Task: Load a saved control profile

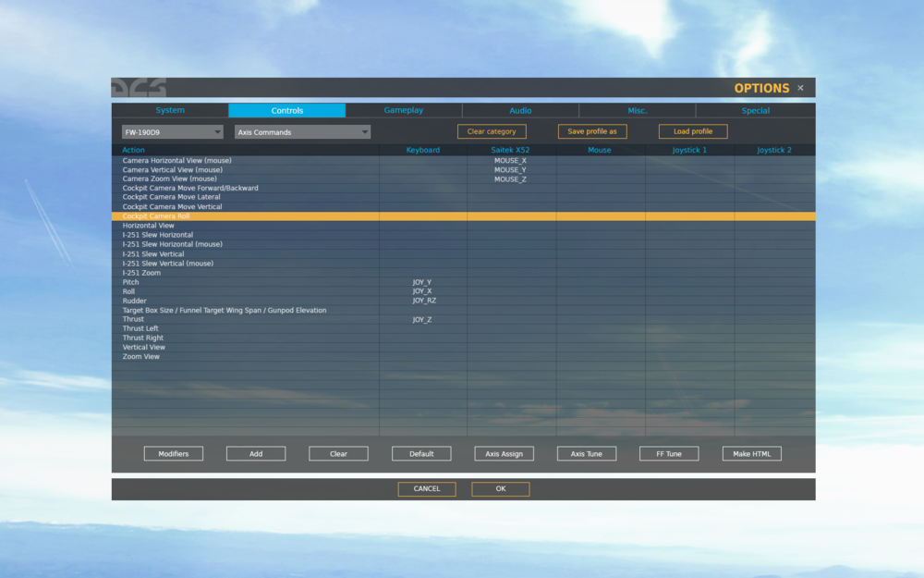Action: tap(692, 131)
